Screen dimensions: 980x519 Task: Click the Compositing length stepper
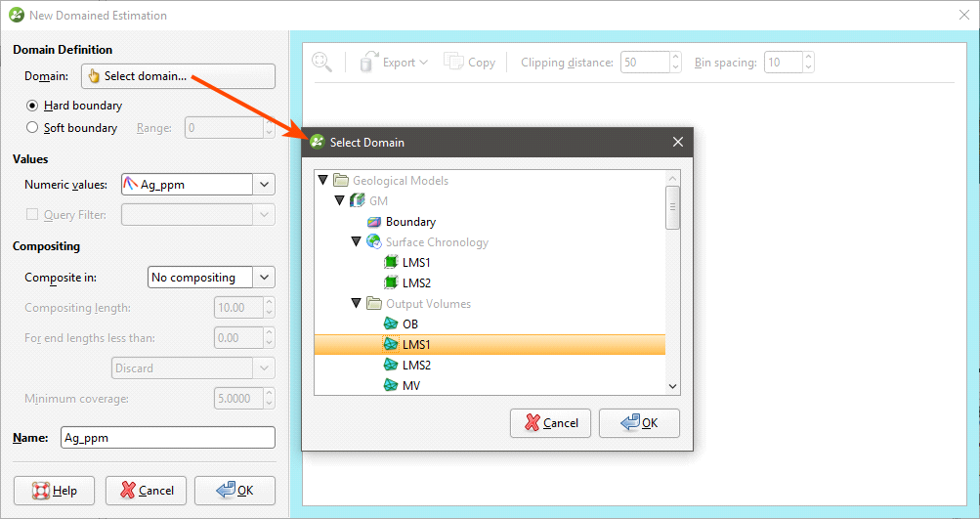tap(269, 308)
